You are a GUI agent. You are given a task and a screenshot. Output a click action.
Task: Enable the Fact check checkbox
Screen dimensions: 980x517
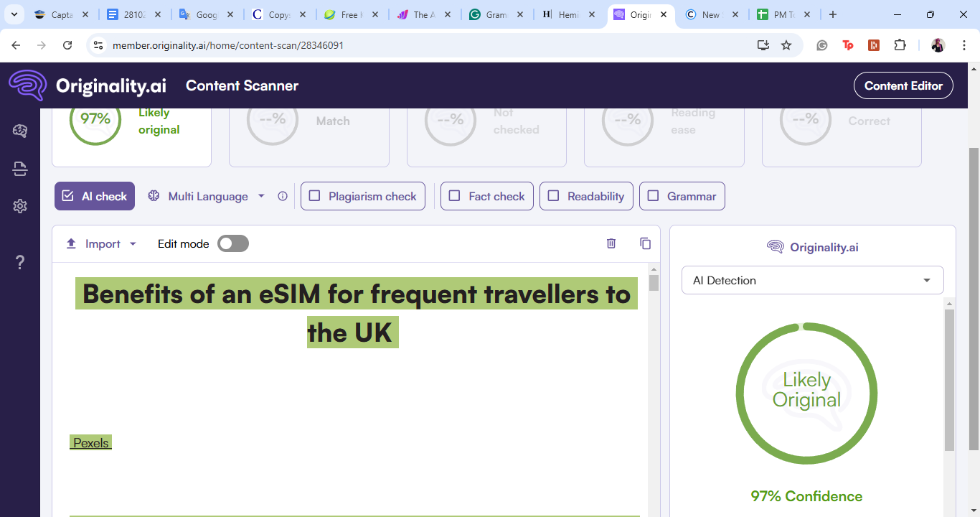(454, 196)
